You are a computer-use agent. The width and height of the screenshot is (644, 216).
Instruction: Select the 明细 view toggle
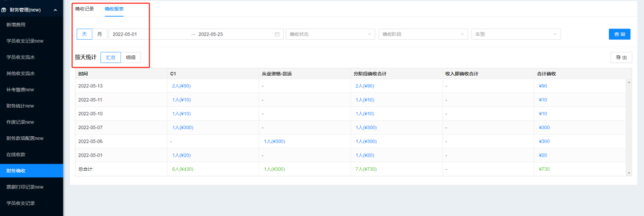pyautogui.click(x=131, y=57)
